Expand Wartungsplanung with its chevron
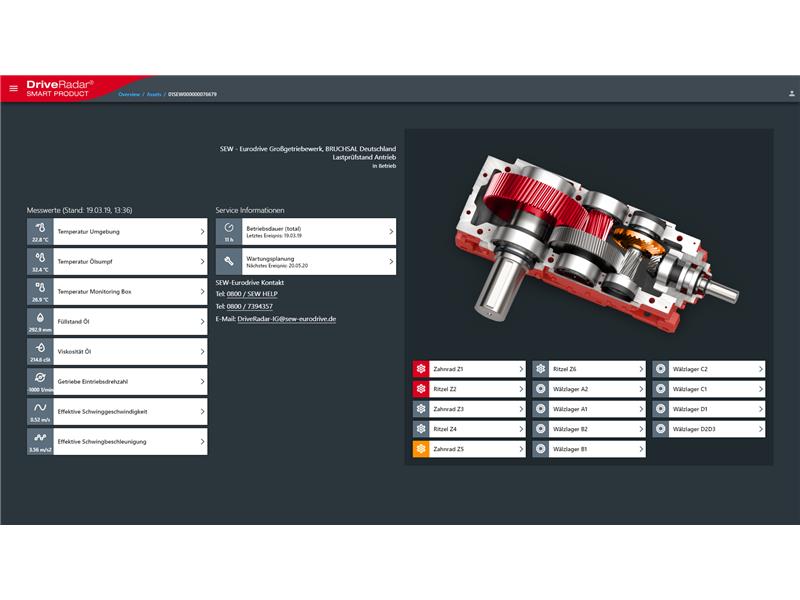Screen dimensions: 800x600 pyautogui.click(x=391, y=262)
